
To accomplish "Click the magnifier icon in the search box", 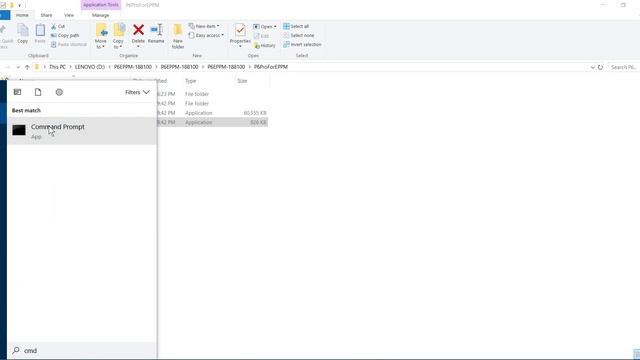I will [16, 350].
